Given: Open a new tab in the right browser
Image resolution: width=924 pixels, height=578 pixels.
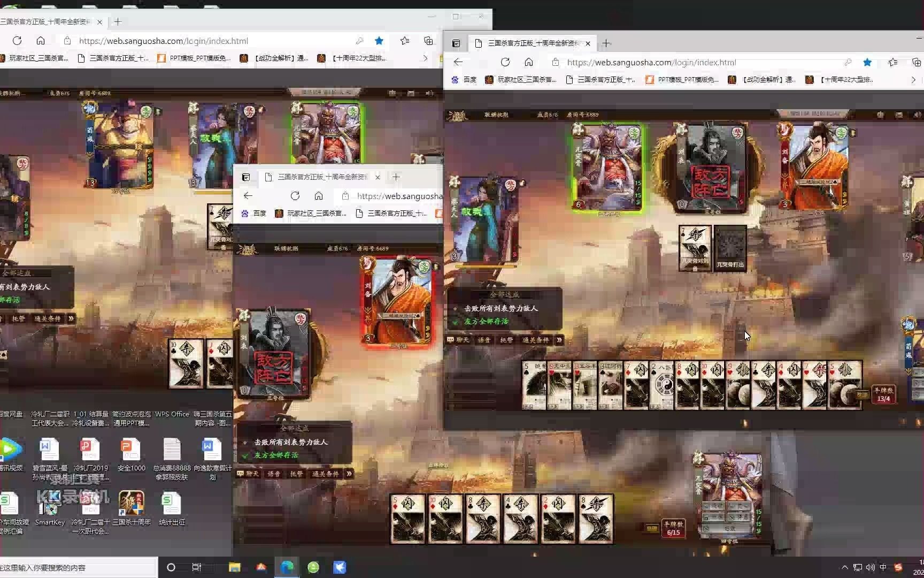Looking at the screenshot, I should click(x=606, y=43).
